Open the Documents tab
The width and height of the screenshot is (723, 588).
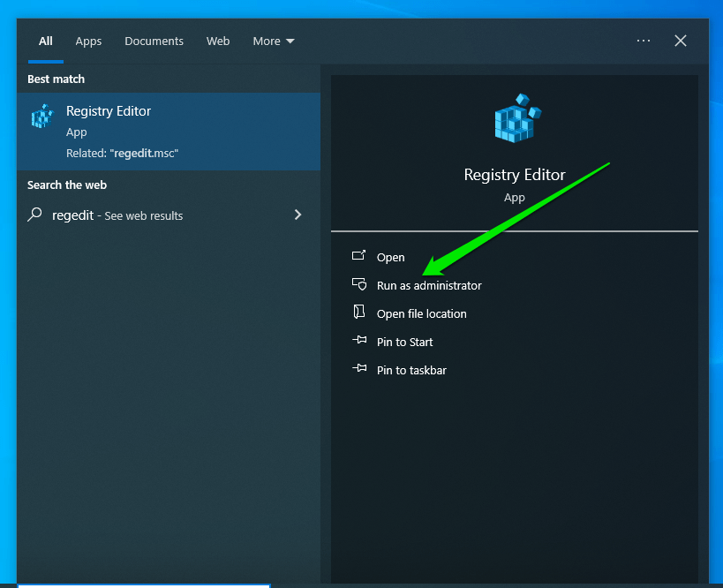point(154,41)
